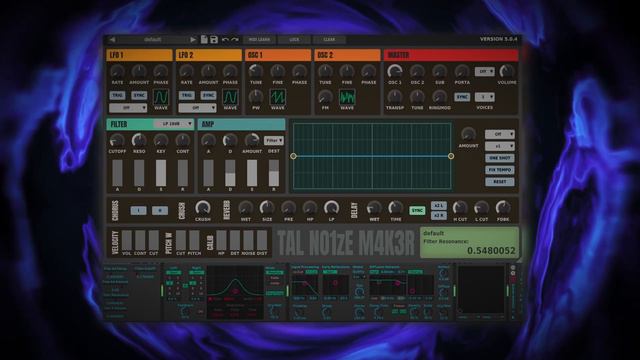Click the LFO 1 RATE knob
Viewport: 640px width, 360px height.
(117, 71)
